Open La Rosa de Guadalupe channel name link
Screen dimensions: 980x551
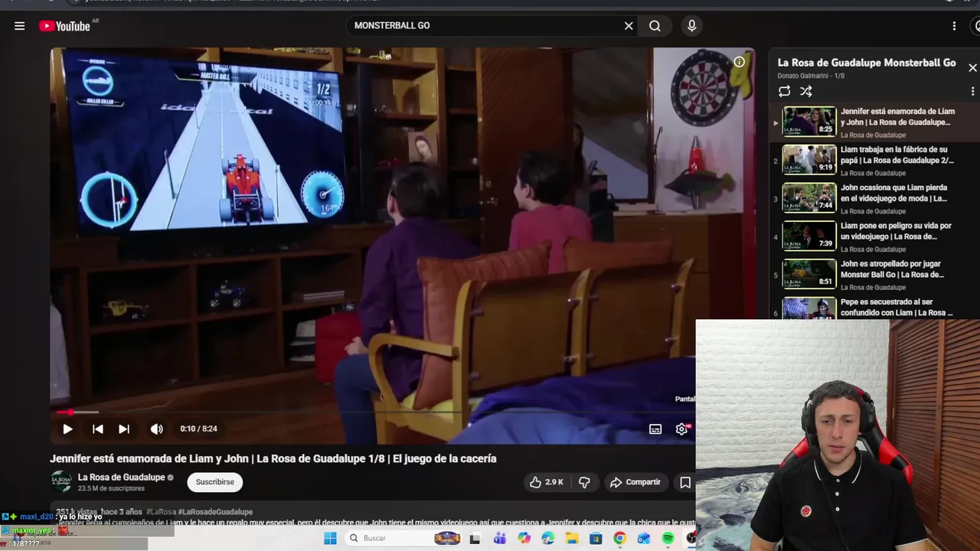121,477
